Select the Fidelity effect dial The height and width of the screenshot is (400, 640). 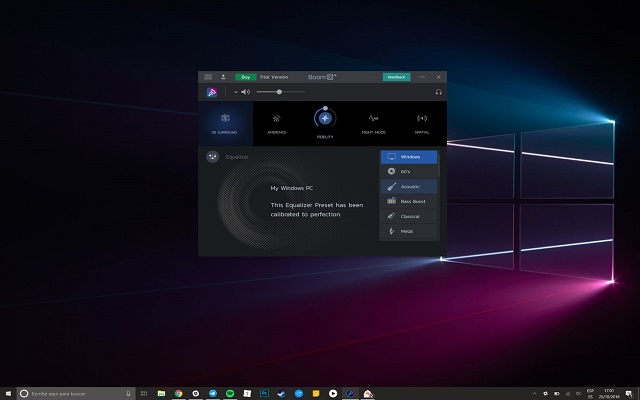[325, 119]
